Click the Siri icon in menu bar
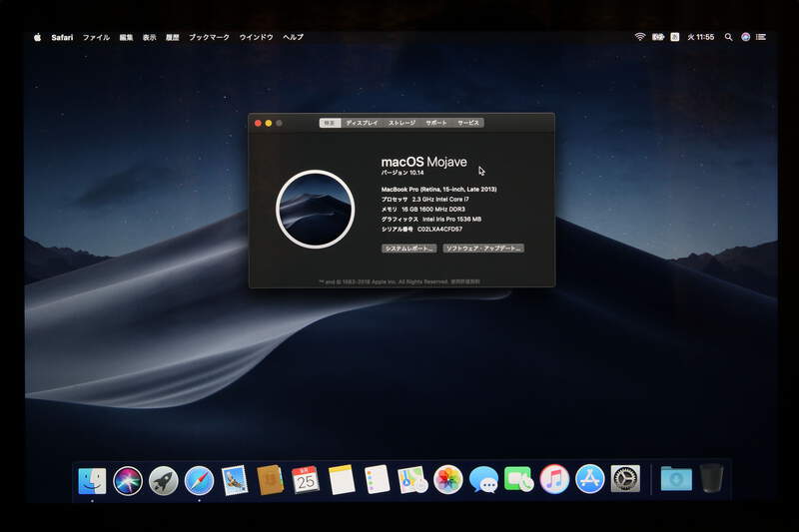The image size is (799, 532). pyautogui.click(x=745, y=37)
